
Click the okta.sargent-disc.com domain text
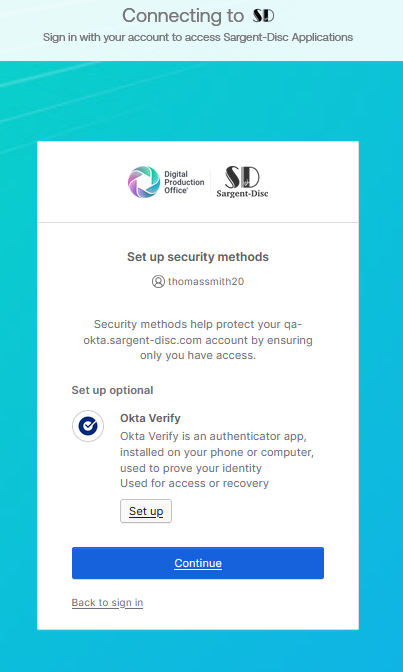tap(144, 340)
